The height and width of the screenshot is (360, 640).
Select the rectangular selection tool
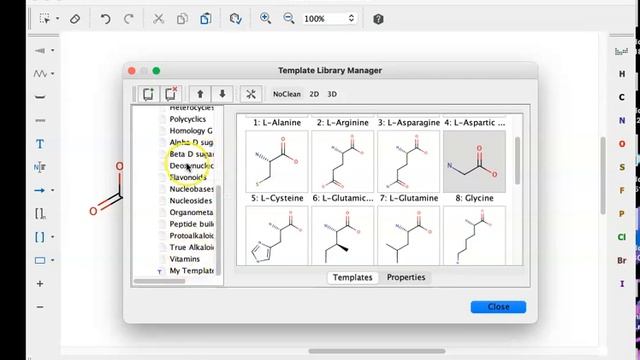[x=44, y=19]
